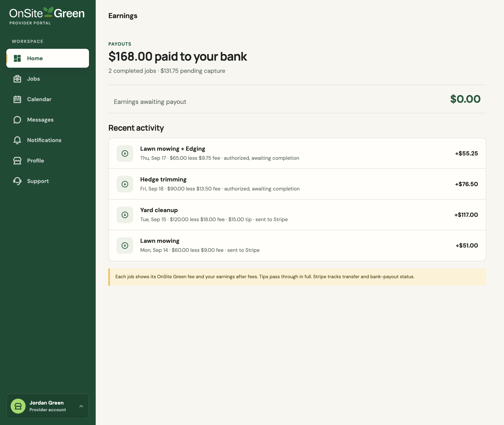Click the Notifications bell icon
This screenshot has width=504, height=425.
click(17, 140)
